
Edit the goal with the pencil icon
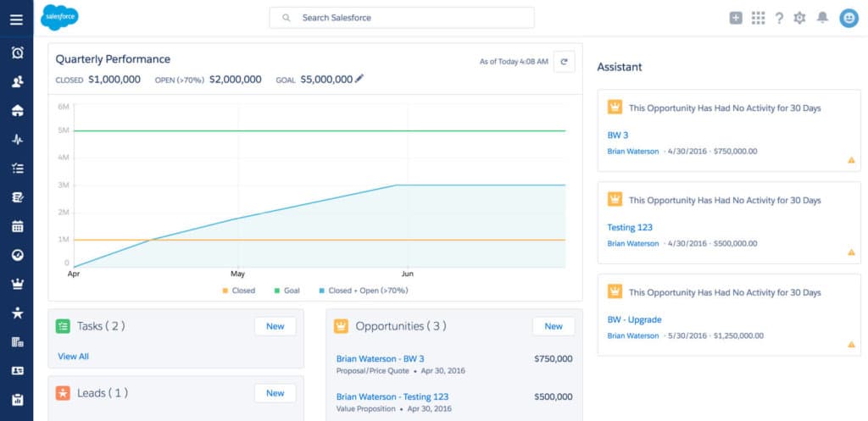click(359, 79)
